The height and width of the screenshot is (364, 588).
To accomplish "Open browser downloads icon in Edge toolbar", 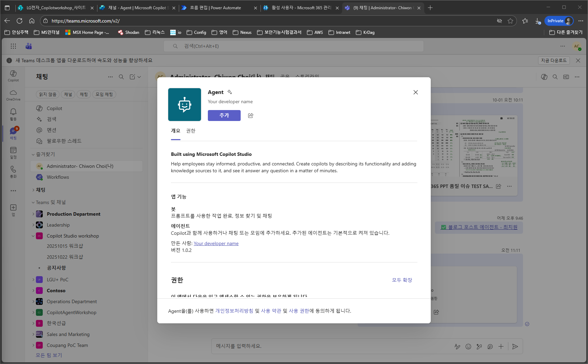I will click(x=538, y=21).
